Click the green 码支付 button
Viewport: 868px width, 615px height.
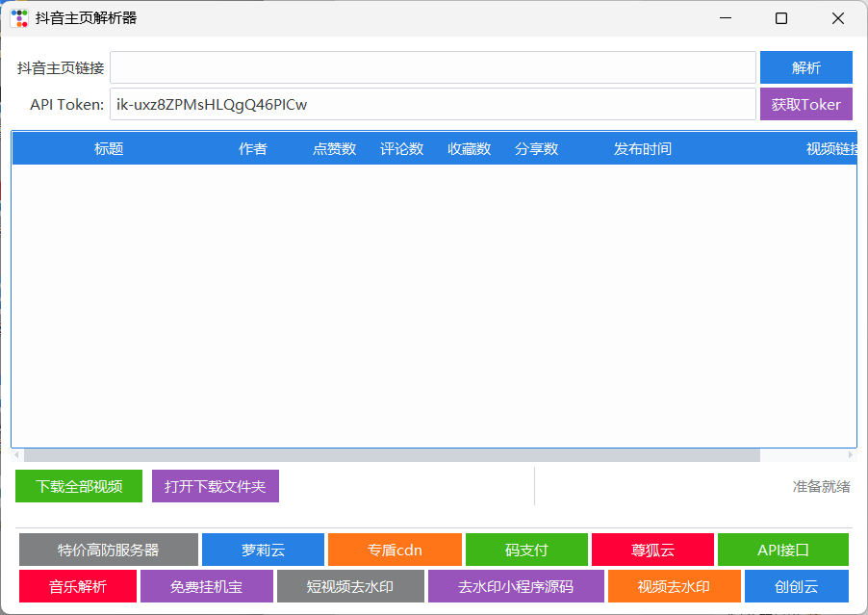pyautogui.click(x=526, y=550)
